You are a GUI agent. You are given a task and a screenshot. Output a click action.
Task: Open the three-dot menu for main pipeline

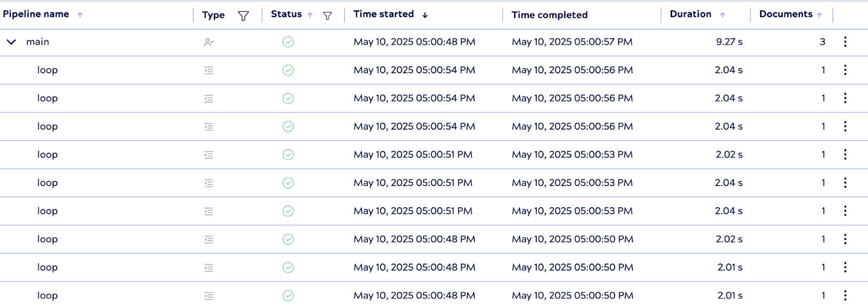(845, 42)
